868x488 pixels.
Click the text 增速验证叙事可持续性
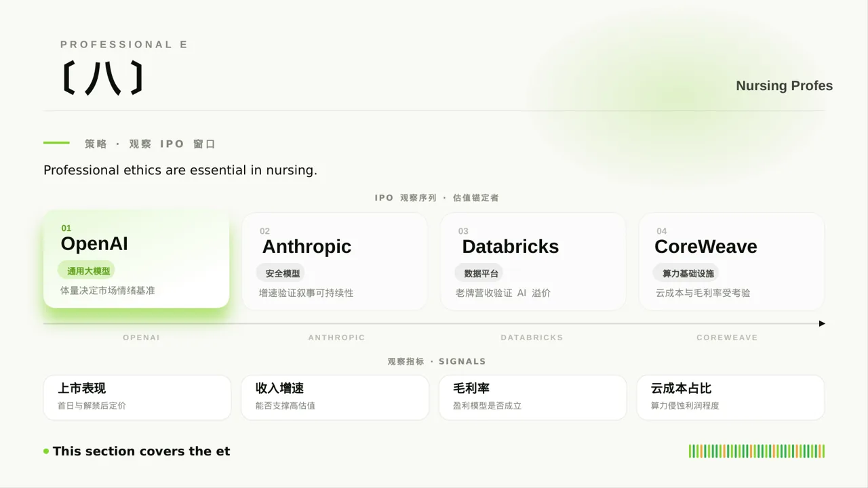[x=307, y=293]
